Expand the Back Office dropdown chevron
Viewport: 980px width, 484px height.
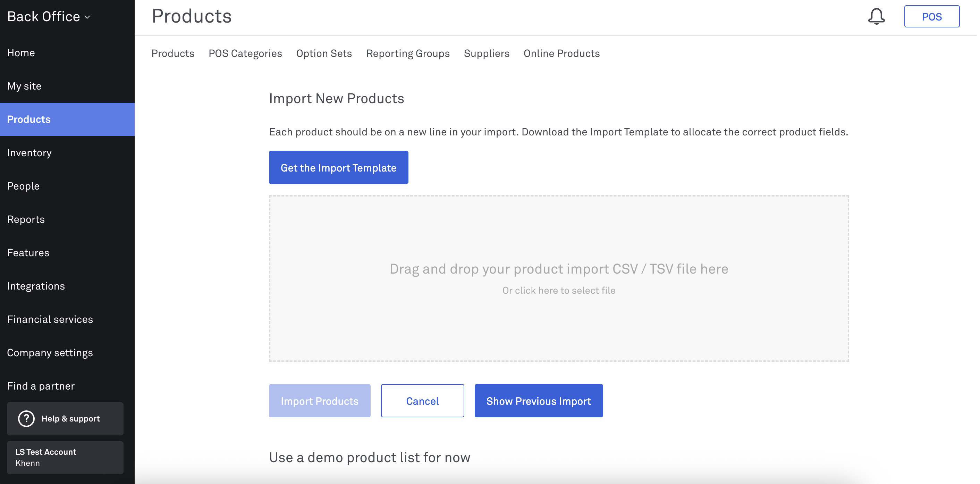87,17
